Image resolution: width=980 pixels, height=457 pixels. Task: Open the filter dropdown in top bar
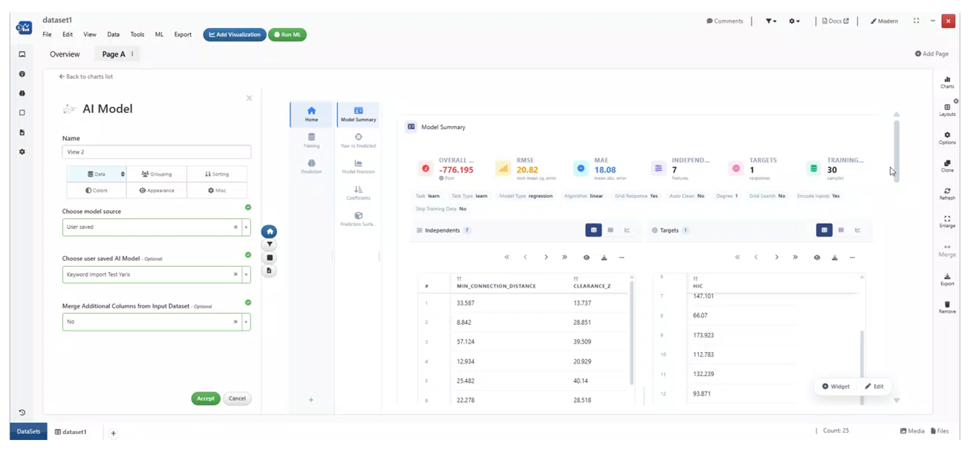[x=771, y=21]
